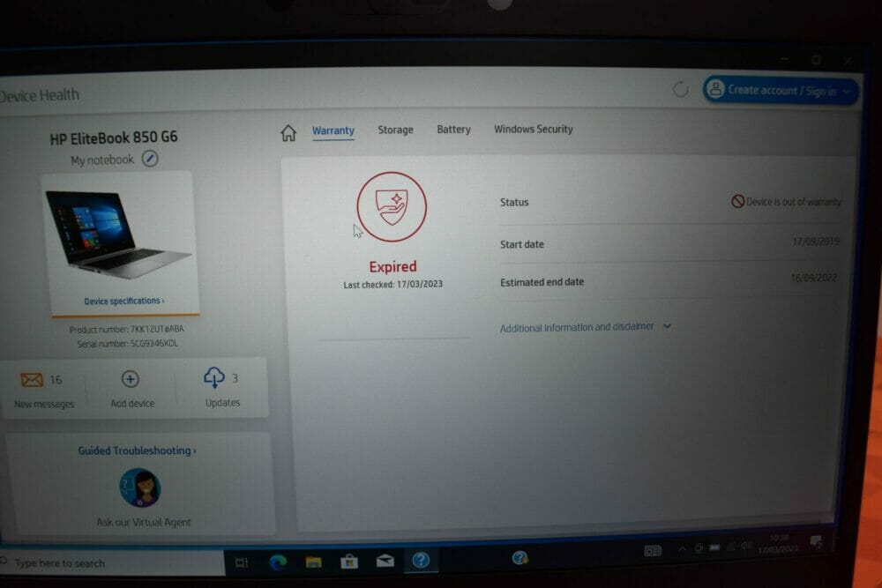Open Microsoft Store from the taskbar
The width and height of the screenshot is (882, 588).
tap(349, 561)
